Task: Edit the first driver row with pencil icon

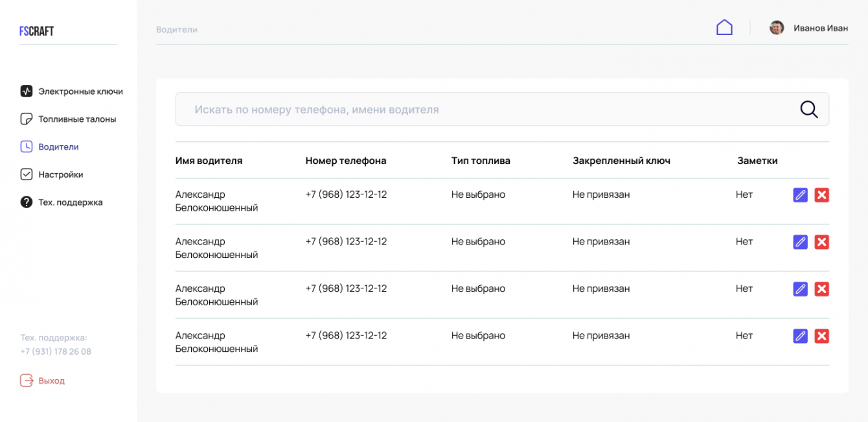Action: 800,195
